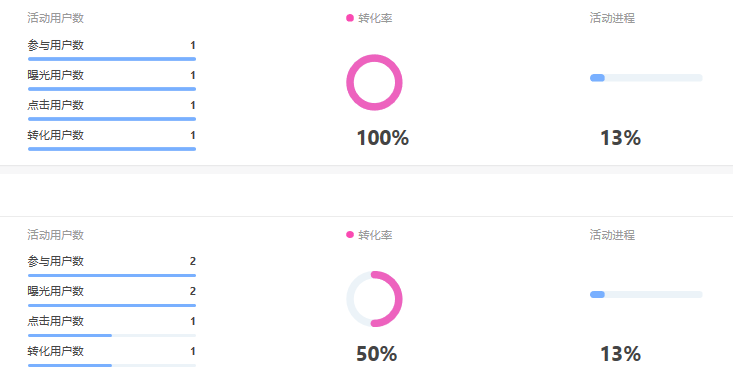Click the 13% progress value in bottom card
Screen dimensions: 733x376
click(620, 354)
